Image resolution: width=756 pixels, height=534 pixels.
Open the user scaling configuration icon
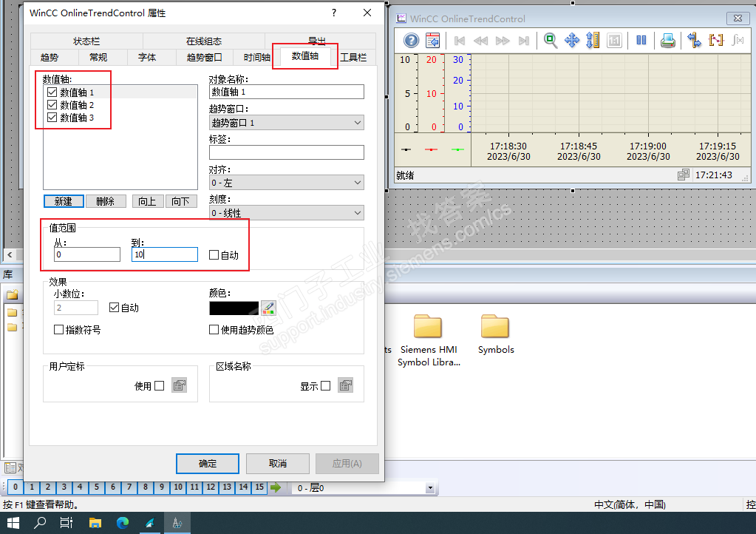pos(180,385)
